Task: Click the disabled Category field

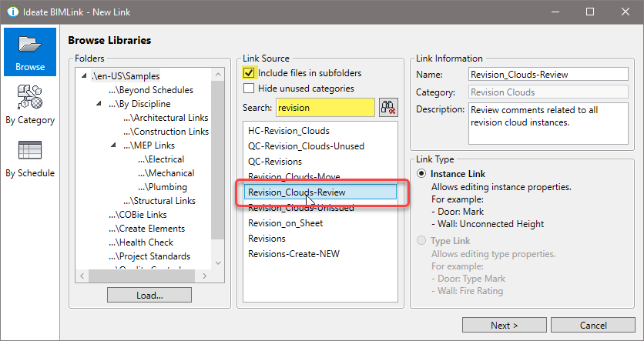Action: click(x=548, y=92)
